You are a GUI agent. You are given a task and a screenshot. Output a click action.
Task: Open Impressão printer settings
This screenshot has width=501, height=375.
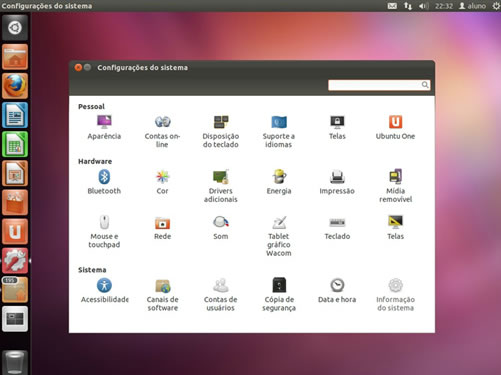[x=337, y=182]
